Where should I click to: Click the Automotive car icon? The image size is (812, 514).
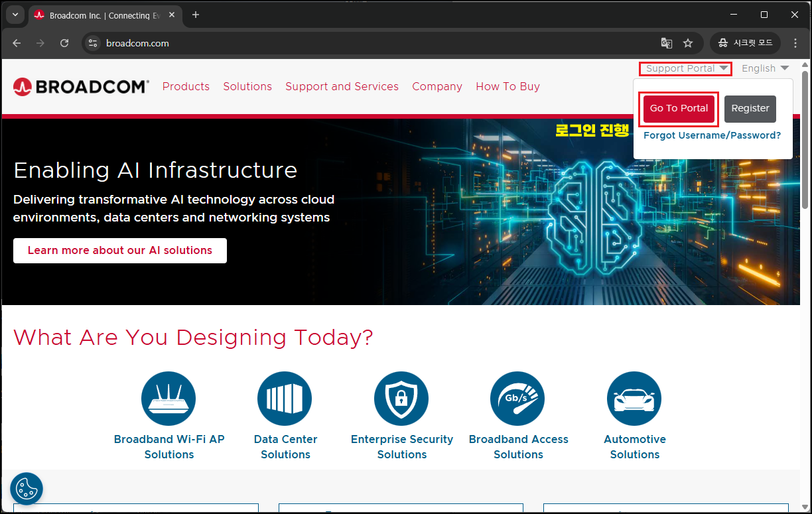pyautogui.click(x=634, y=399)
